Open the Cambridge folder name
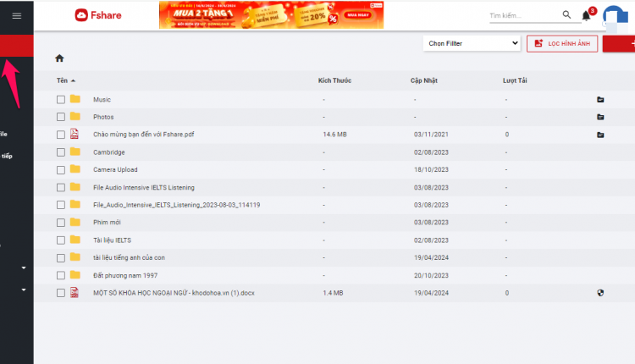The width and height of the screenshot is (635, 364). [x=109, y=152]
